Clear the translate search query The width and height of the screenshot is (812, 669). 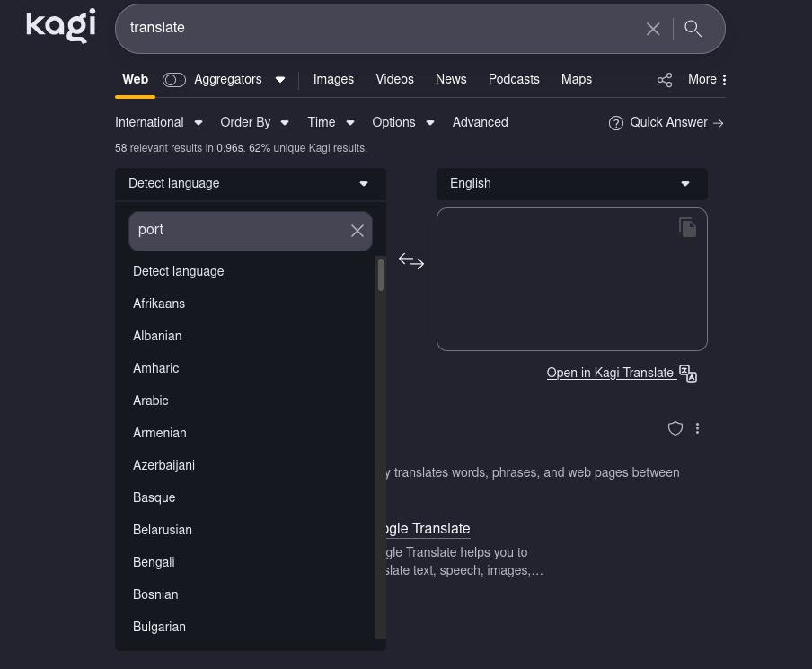(653, 29)
